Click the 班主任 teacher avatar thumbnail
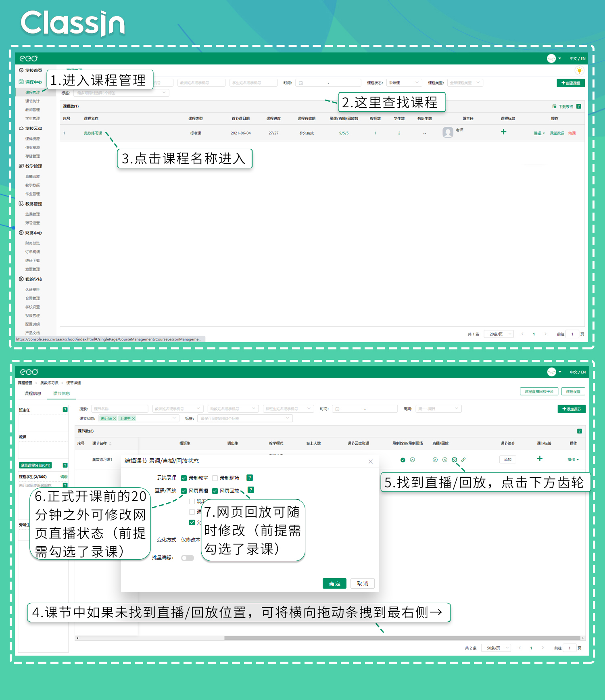 point(448,132)
